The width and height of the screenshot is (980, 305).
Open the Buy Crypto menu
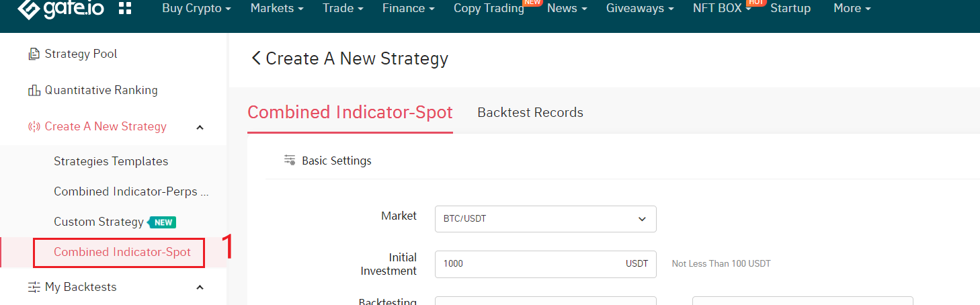point(196,9)
